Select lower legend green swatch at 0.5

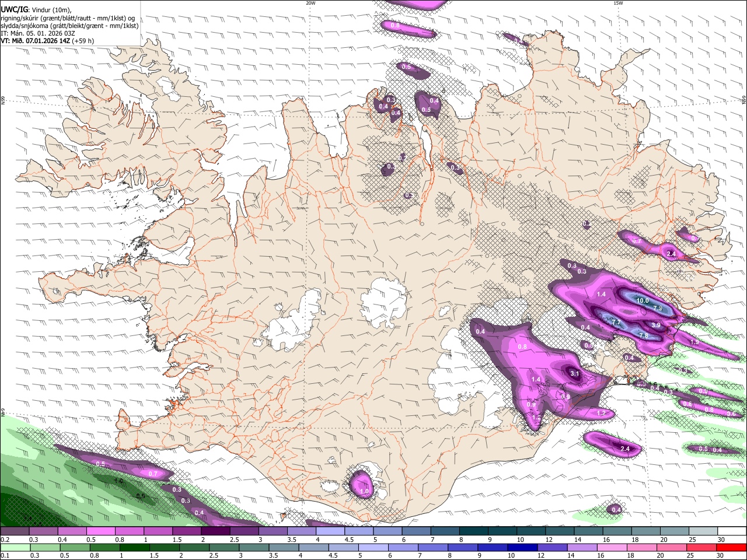(x=75, y=547)
